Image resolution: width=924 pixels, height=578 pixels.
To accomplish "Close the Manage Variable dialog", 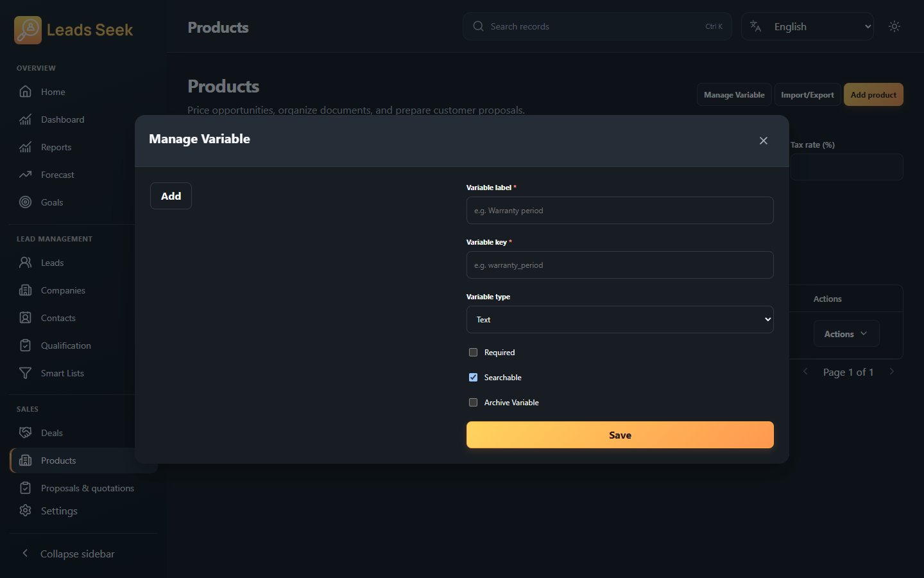I will click(x=764, y=141).
